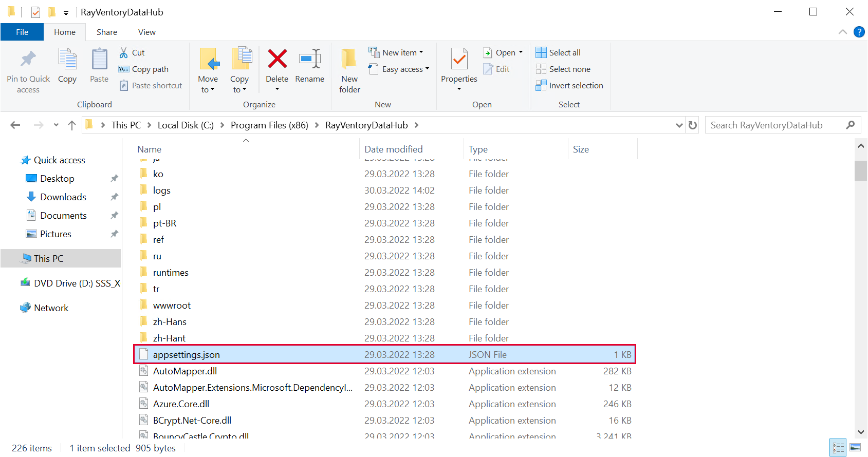
Task: Expand the address bar history dropdown
Action: point(679,125)
